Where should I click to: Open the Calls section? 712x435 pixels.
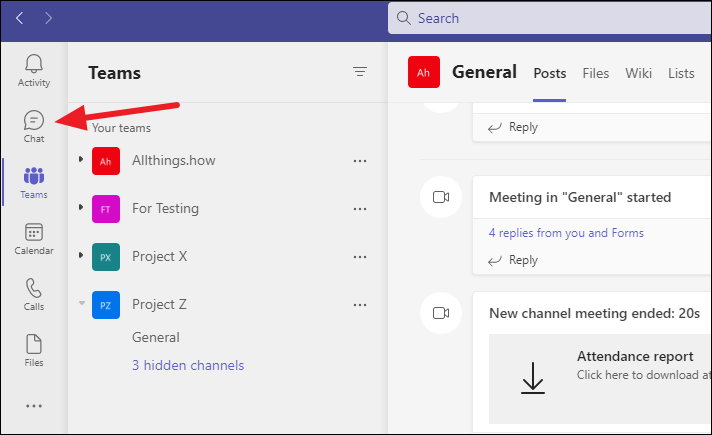point(34,294)
